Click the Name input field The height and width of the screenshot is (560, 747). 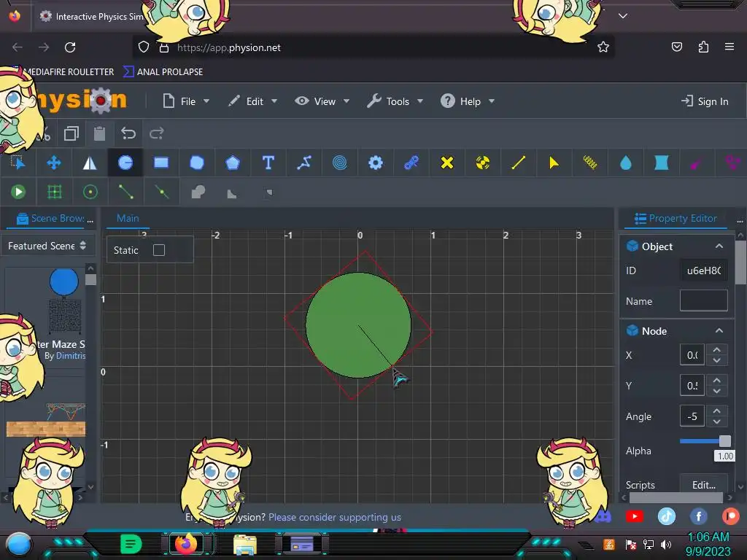(704, 300)
